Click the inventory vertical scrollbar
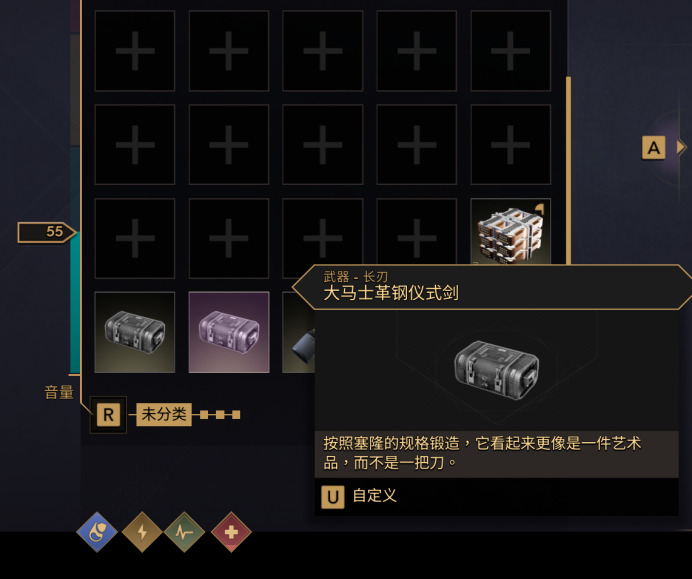The width and height of the screenshot is (692, 579). [568, 170]
